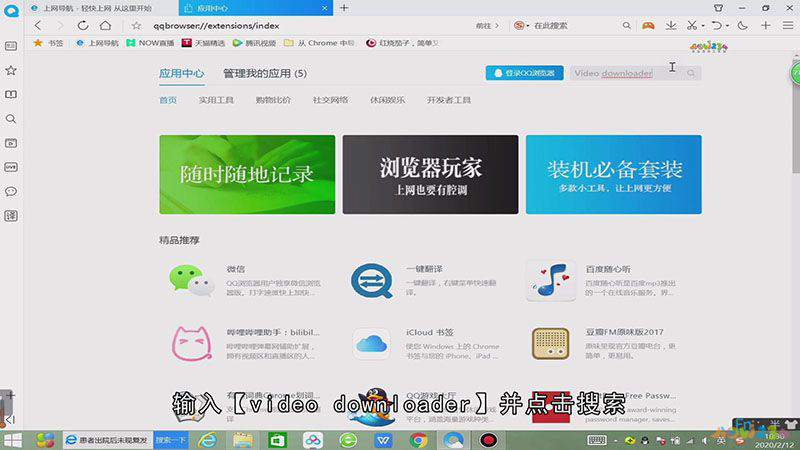800x450 pixels.
Task: Click the WeChat app icon
Action: [191, 281]
